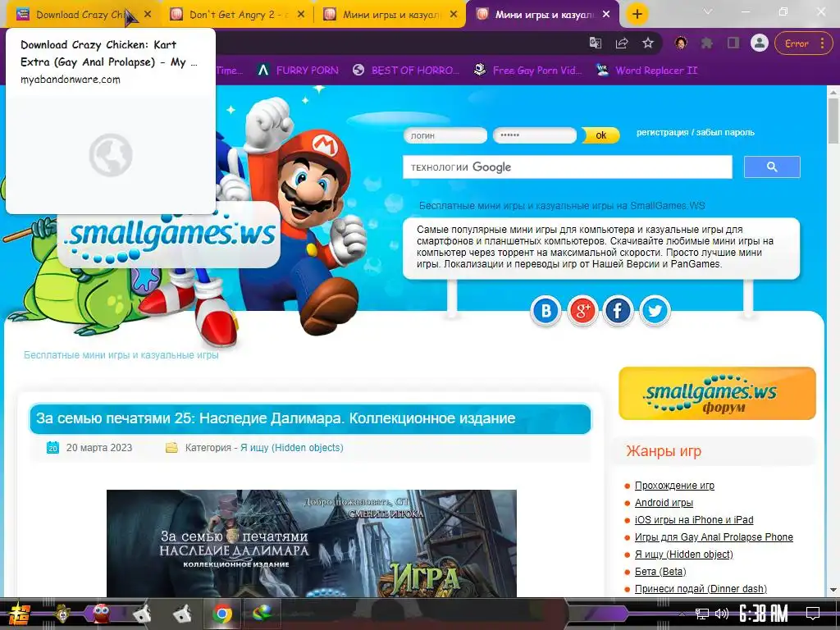The height and width of the screenshot is (630, 840).
Task: Bookmark this page with the star icon
Action: 648,43
